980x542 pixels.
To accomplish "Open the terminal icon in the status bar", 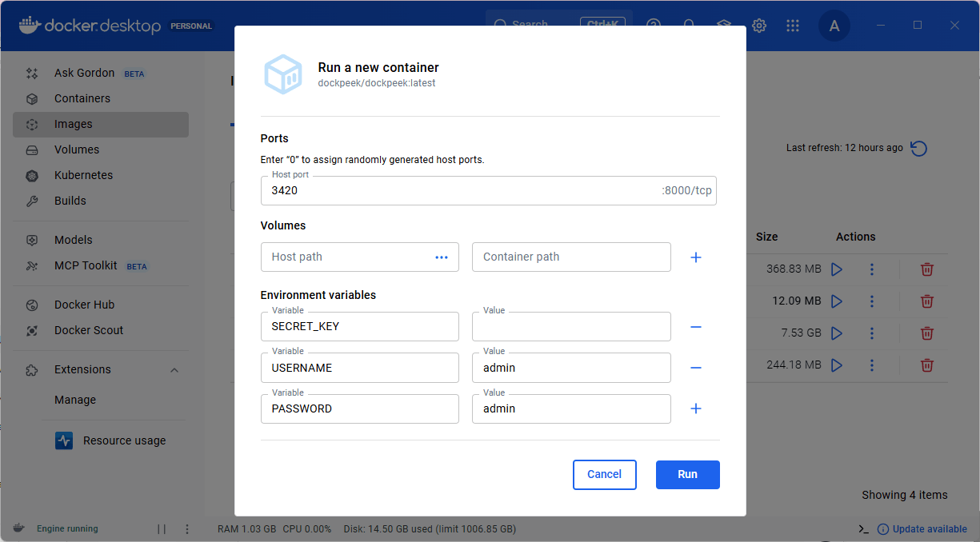I will click(862, 528).
